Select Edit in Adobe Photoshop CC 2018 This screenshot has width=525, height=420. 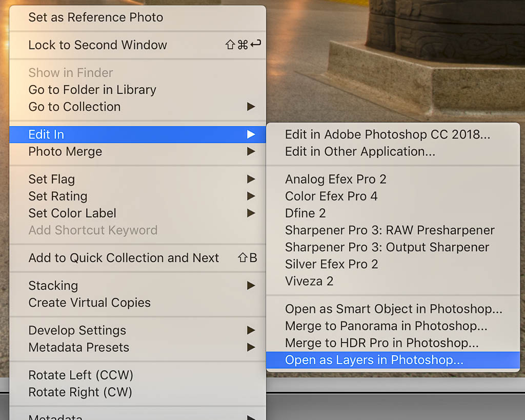pos(387,134)
